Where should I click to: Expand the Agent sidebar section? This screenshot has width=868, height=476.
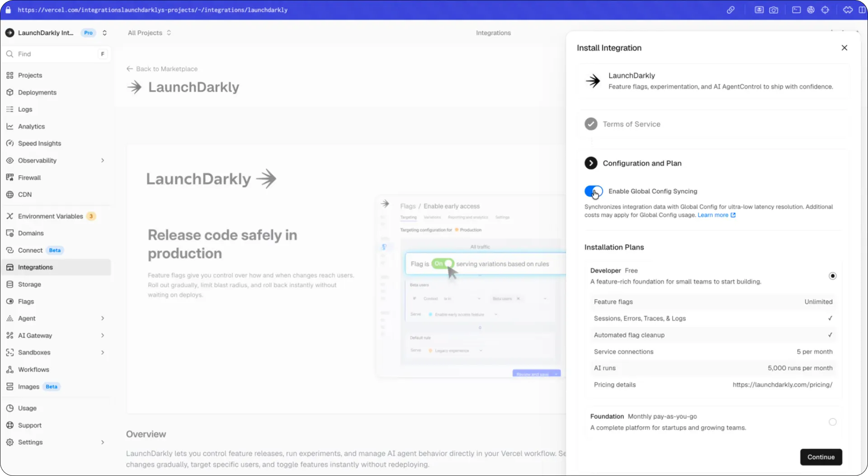103,318
